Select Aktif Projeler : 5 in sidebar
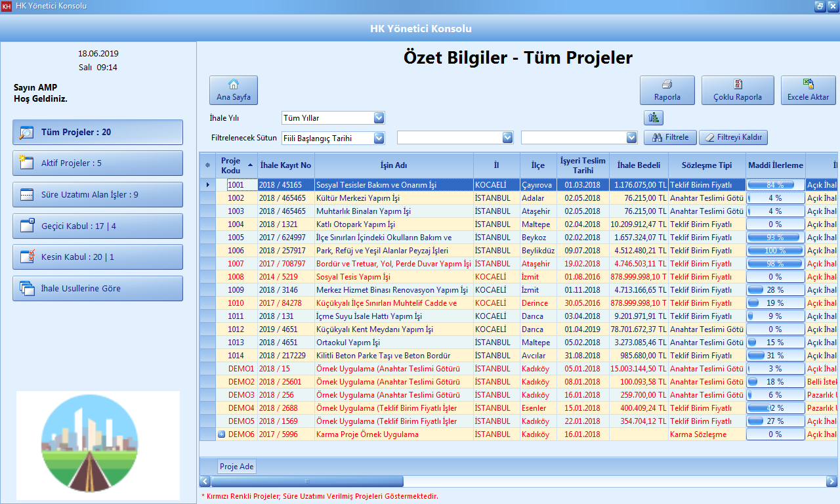This screenshot has height=504, width=840. pyautogui.click(x=98, y=163)
